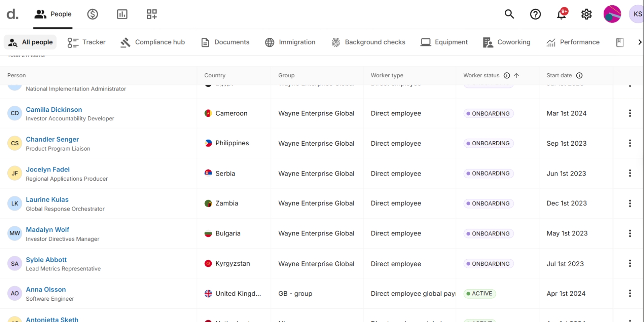
Task: Open the payroll dollar icon
Action: pyautogui.click(x=93, y=14)
